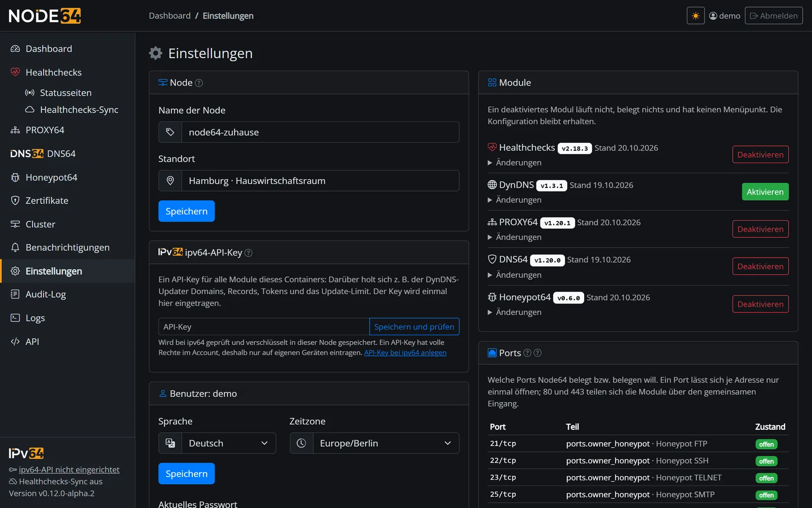Click the Healthchecks heart icon in Module list
Screen dimensions: 812x508
click(492, 147)
